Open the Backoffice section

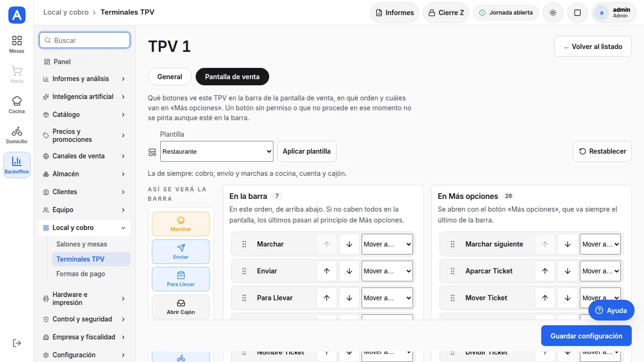tap(17, 165)
